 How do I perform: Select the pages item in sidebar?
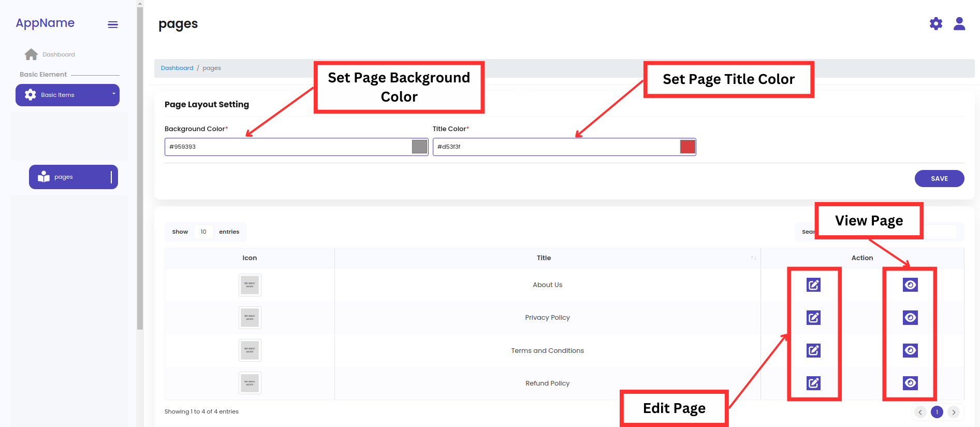73,177
